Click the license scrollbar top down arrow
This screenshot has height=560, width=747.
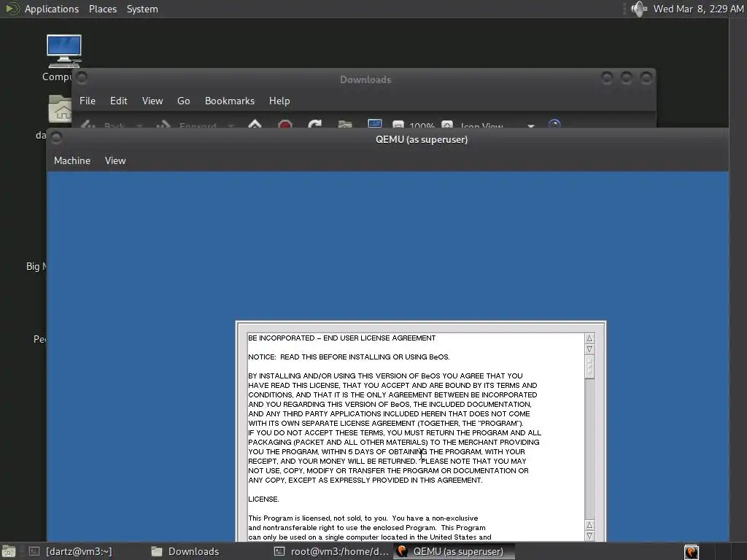(589, 349)
